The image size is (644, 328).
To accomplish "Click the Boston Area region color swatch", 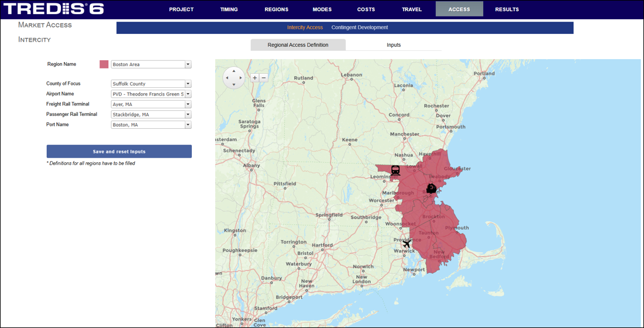I will (104, 64).
